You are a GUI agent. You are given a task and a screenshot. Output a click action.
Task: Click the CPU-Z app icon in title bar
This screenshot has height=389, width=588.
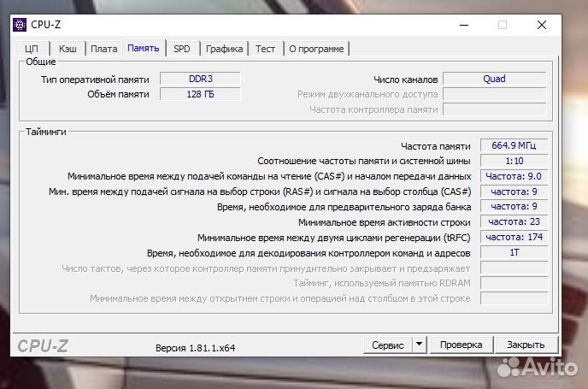[x=20, y=25]
